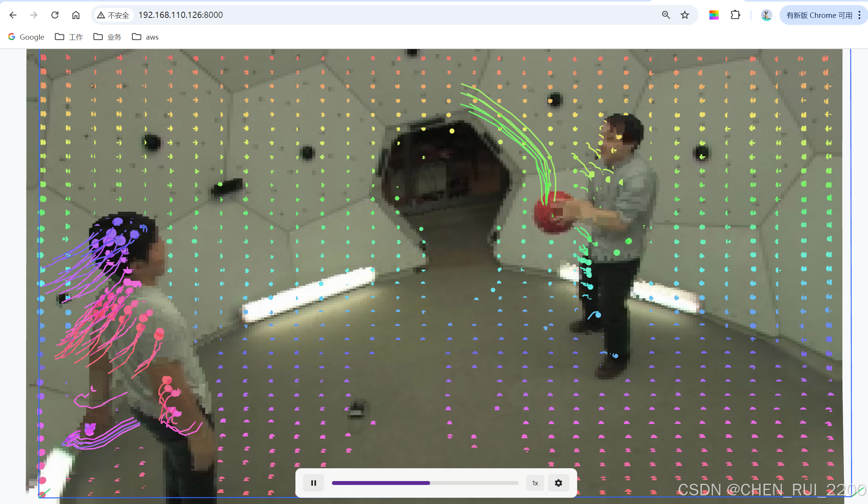868x504 pixels.
Task: Open the Extensions puzzle icon
Action: point(735,15)
